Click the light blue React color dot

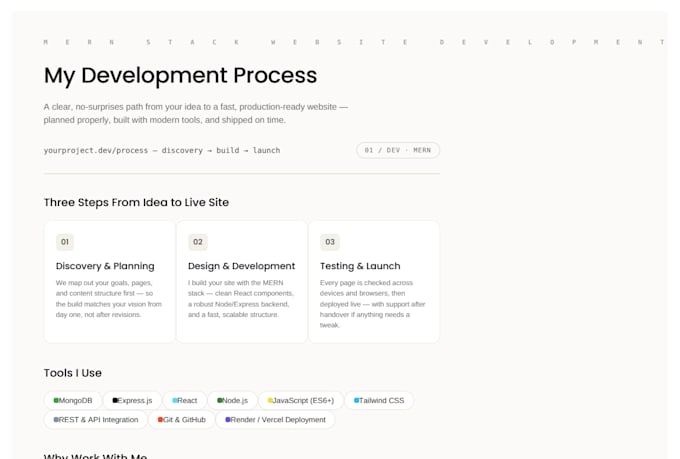tap(175, 400)
